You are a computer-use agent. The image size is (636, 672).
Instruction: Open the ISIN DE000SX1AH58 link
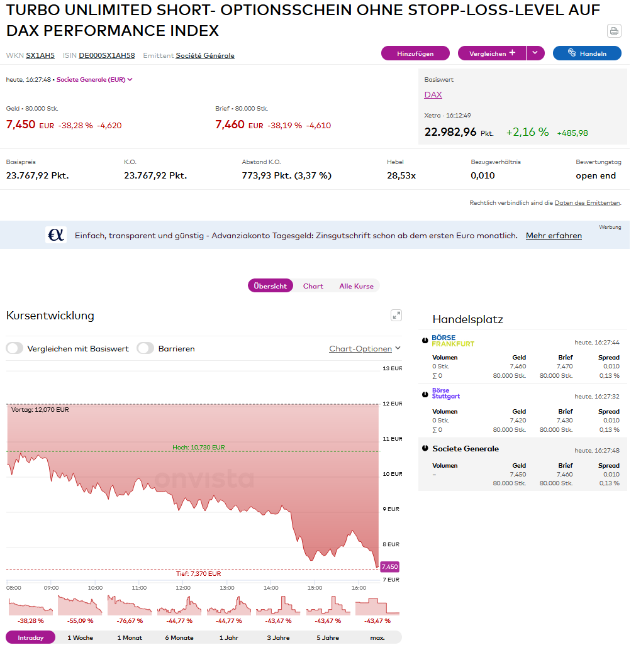coord(108,56)
